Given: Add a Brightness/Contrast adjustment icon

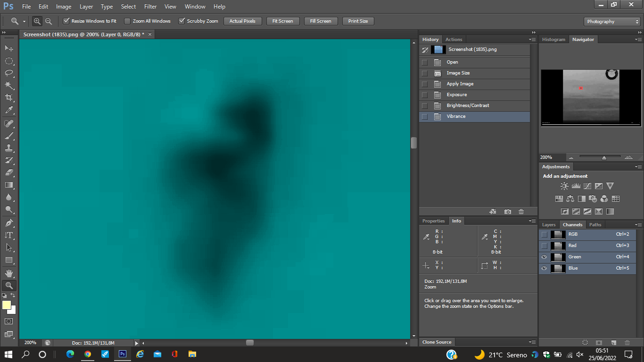Looking at the screenshot, I should click(x=564, y=186).
